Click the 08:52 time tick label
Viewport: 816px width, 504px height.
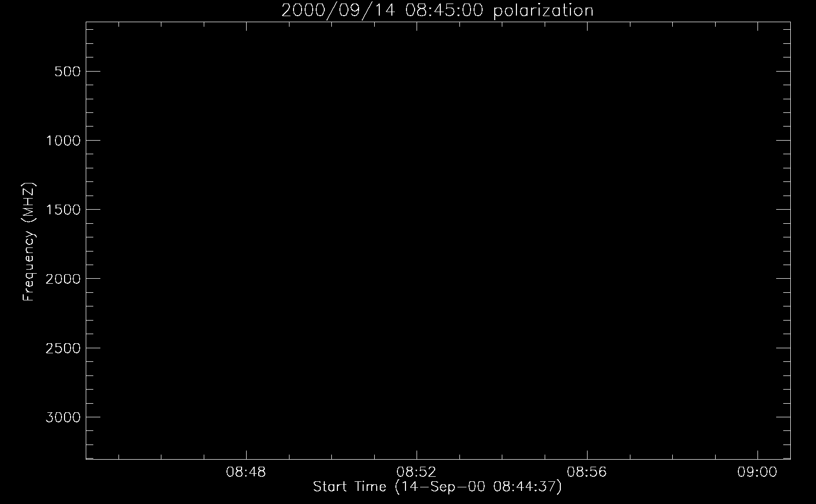[x=417, y=472]
